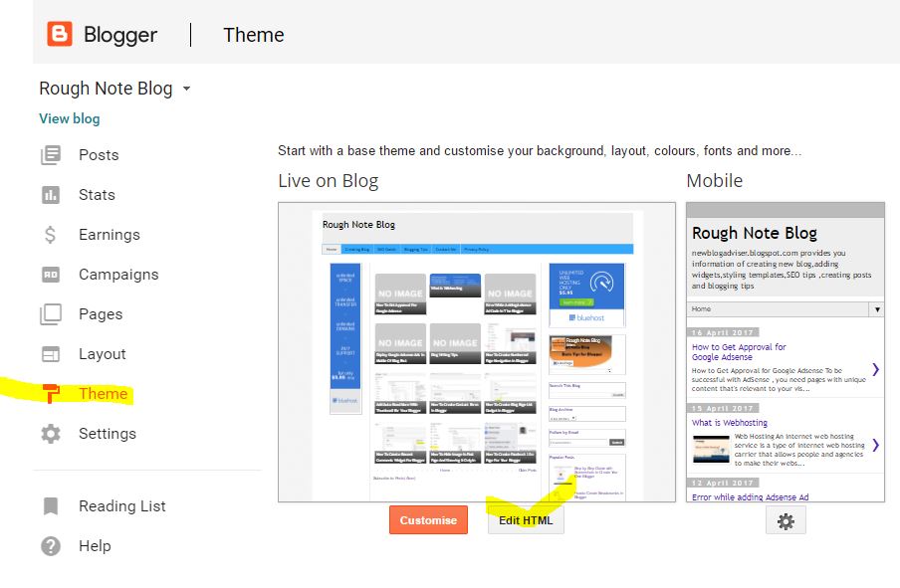900x588 pixels.
Task: Open the Settings gear icon in sidebar
Action: [x=51, y=434]
